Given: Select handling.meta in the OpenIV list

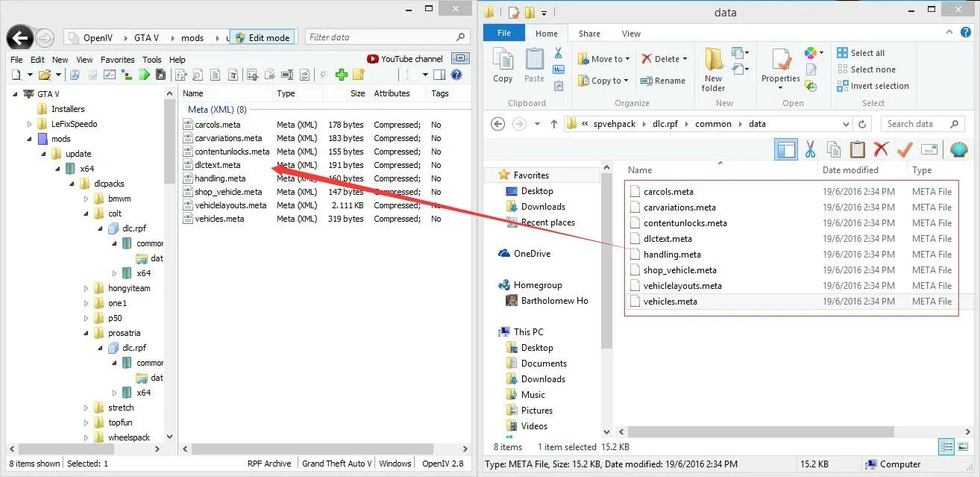Looking at the screenshot, I should 220,178.
